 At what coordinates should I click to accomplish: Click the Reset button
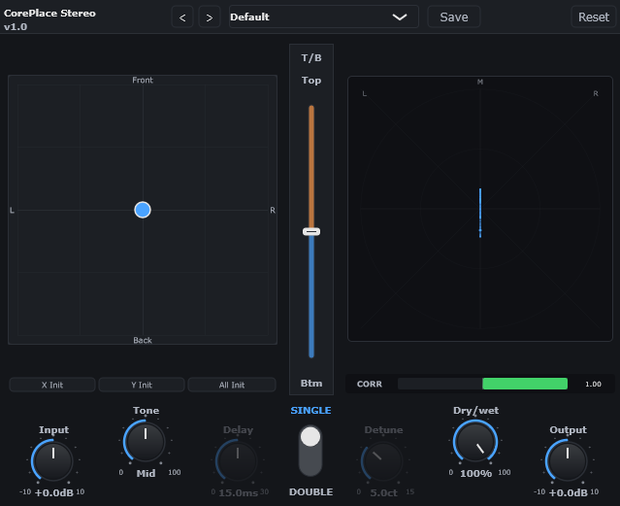coord(593,17)
